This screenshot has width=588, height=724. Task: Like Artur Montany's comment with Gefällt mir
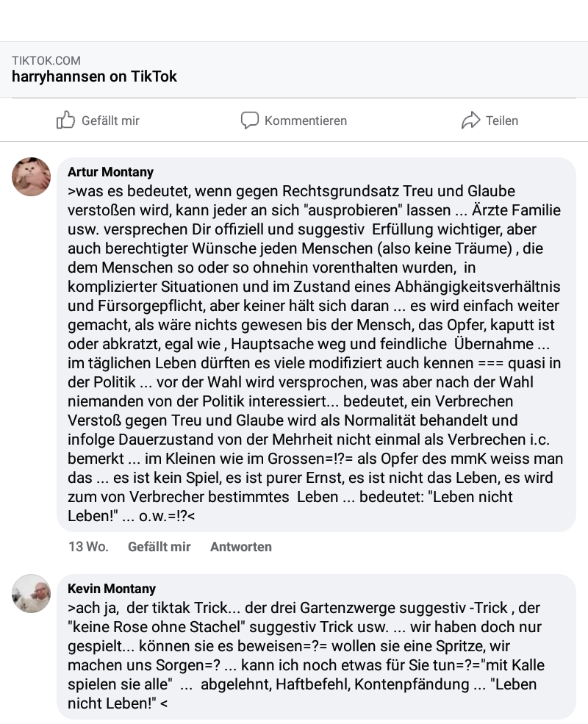pos(159,547)
